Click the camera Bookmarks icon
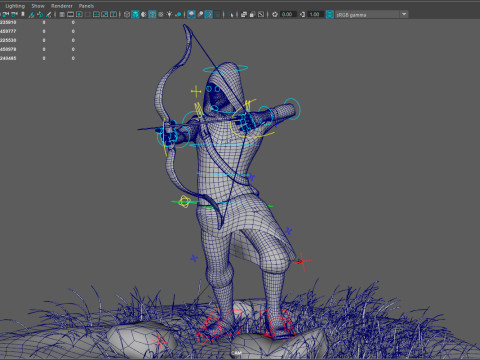The height and width of the screenshot is (360, 480). point(23,14)
